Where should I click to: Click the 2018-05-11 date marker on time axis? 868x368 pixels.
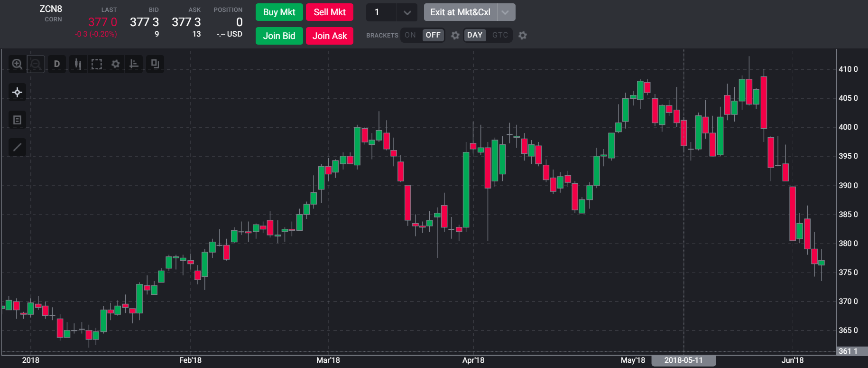(x=683, y=360)
